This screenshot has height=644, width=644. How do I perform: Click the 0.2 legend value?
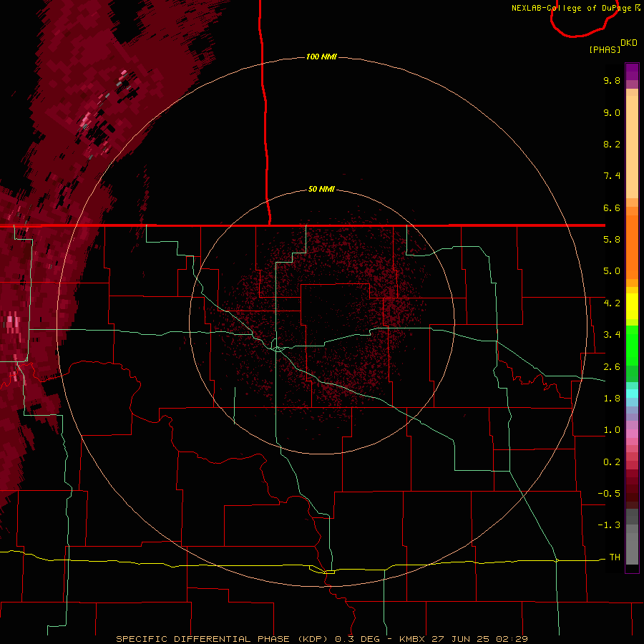coord(612,462)
